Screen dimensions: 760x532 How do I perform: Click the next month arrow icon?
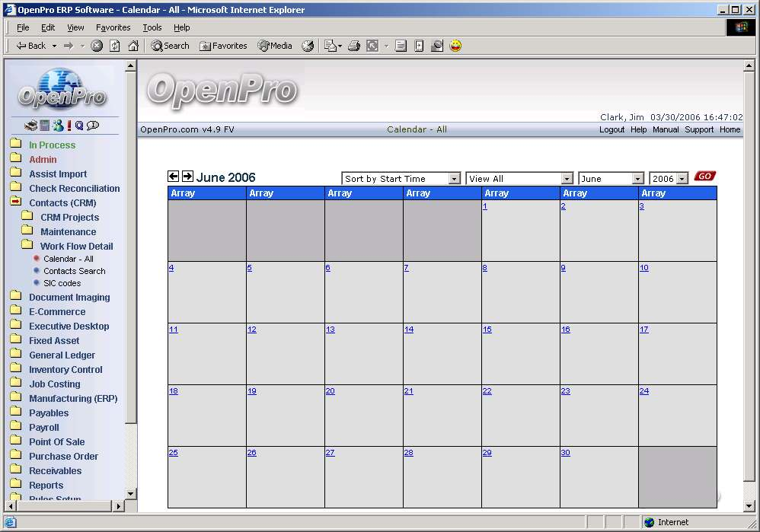(x=187, y=177)
